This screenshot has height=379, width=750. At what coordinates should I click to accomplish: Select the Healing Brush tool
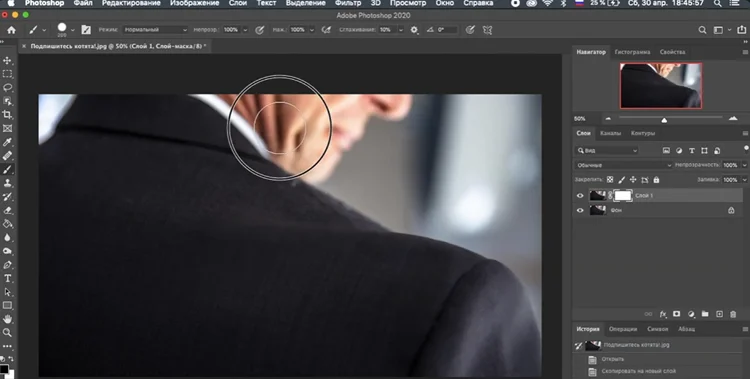8,156
